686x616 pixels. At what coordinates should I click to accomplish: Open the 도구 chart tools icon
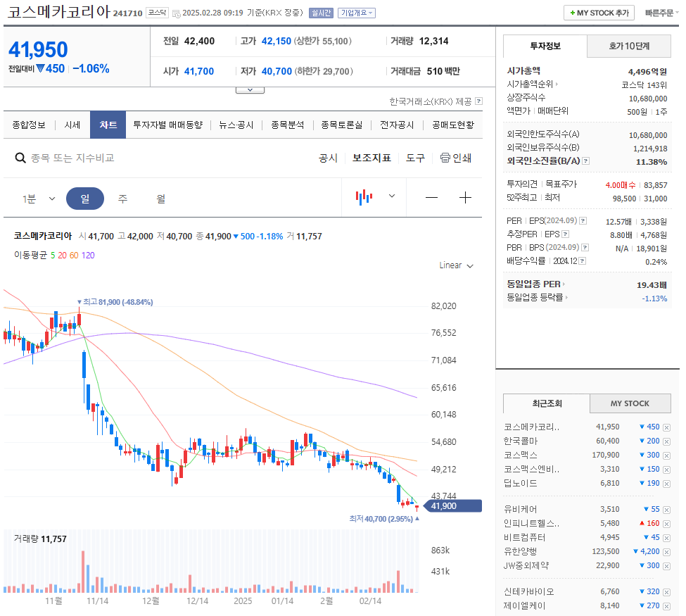point(415,158)
